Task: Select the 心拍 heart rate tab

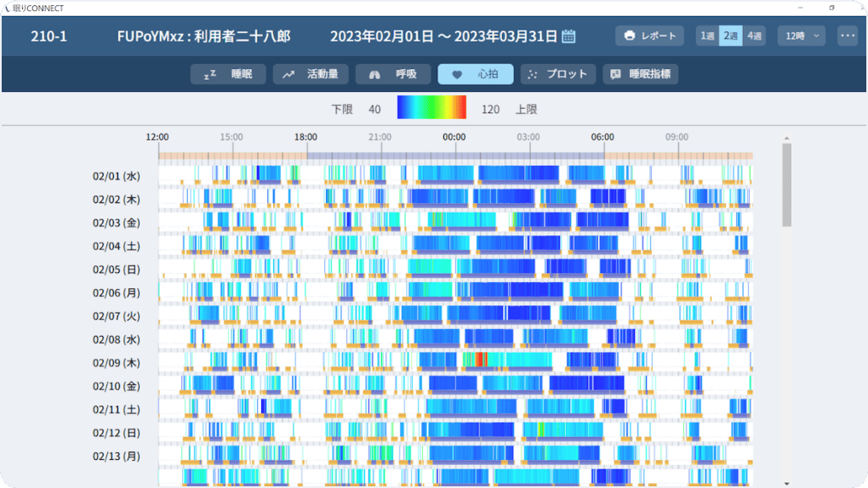Action: tap(476, 74)
